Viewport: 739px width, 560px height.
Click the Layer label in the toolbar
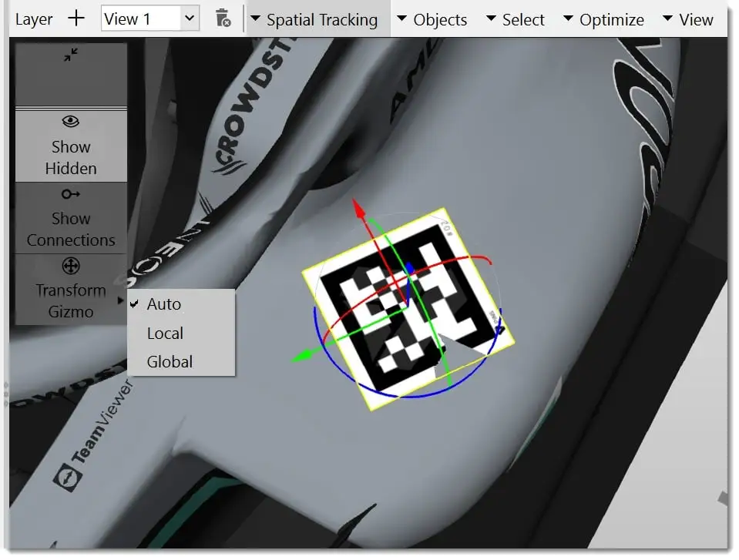34,19
